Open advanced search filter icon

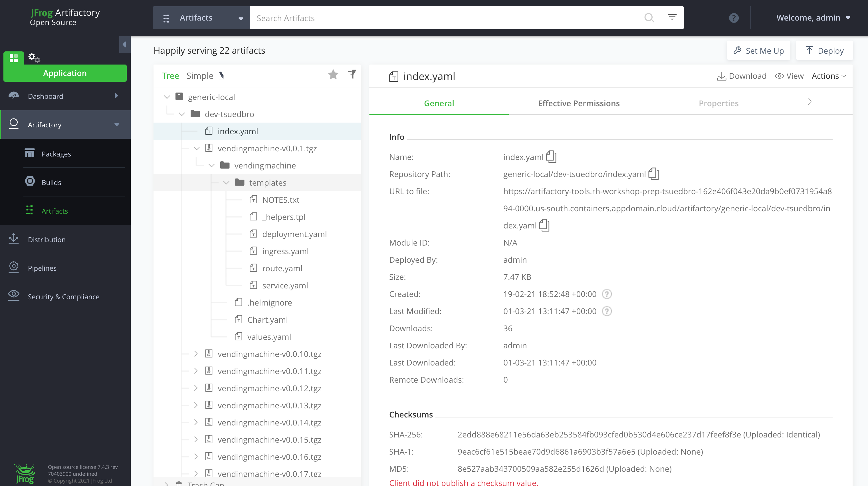(672, 17)
